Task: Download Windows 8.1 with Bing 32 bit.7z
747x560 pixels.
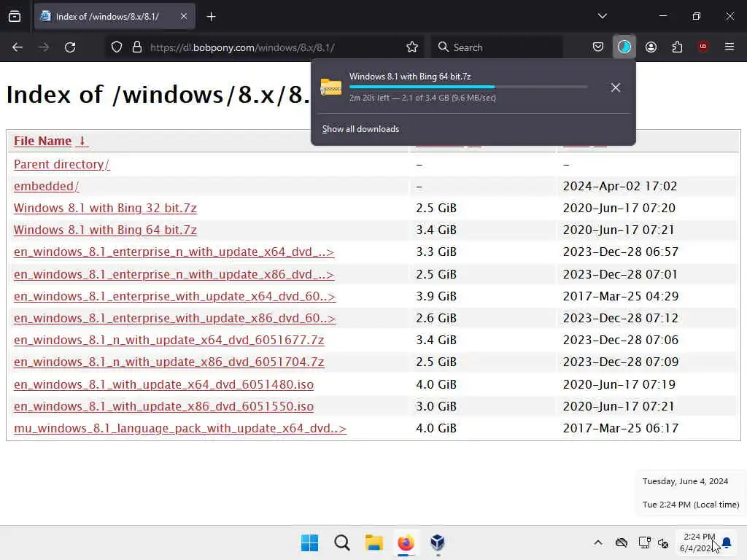Action: click(105, 208)
